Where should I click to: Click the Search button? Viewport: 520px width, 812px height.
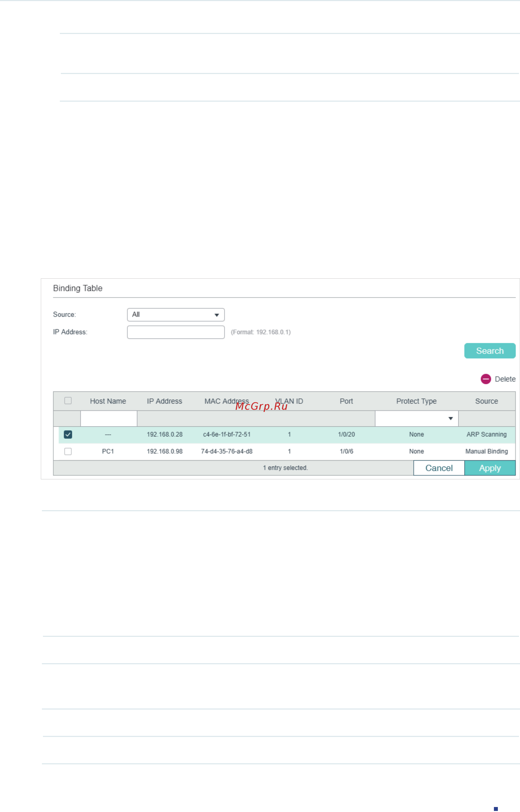click(490, 351)
